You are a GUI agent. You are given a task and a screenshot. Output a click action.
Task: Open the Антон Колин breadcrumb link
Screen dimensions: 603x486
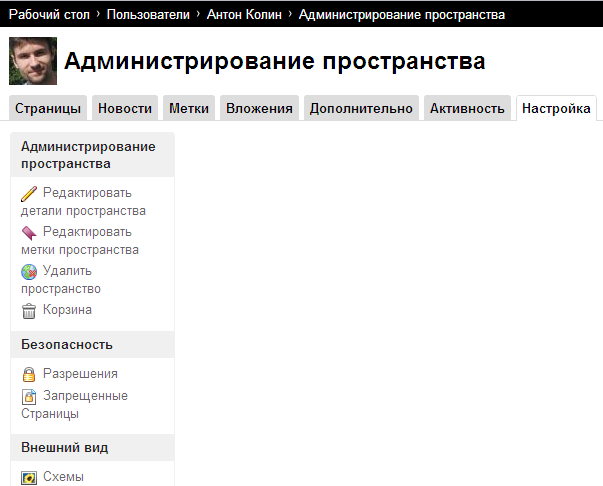(x=243, y=15)
